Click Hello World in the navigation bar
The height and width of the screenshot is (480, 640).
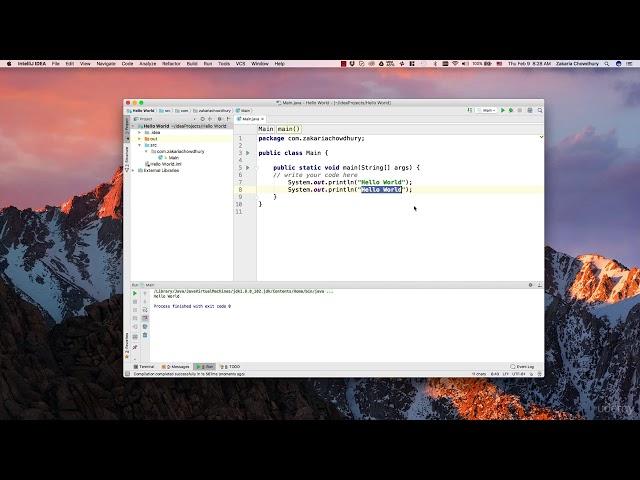(x=141, y=111)
